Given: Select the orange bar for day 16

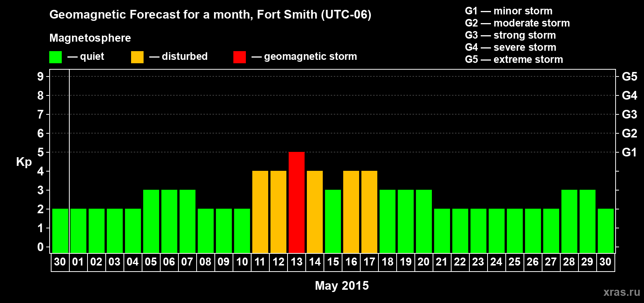Looking at the screenshot, I should click(351, 212).
